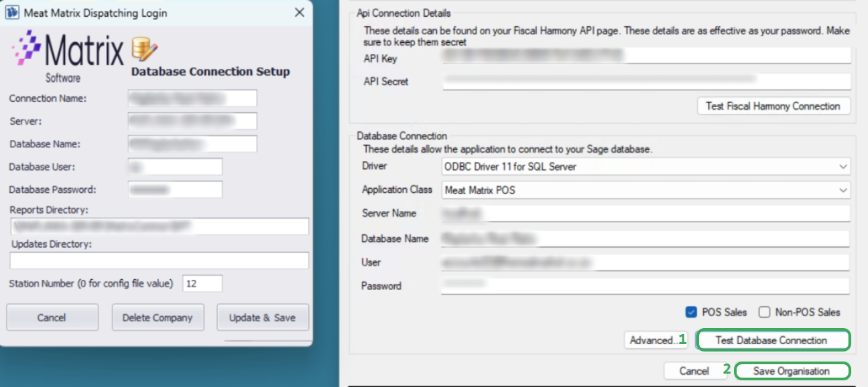Click the Database Name field in Database Connection section

pos(646,238)
